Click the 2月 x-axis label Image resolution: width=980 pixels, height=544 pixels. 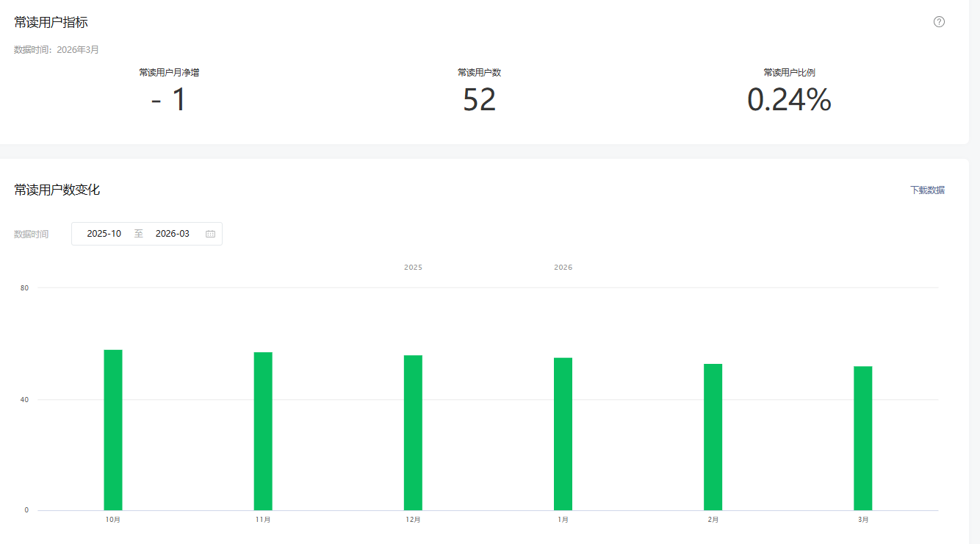pos(713,520)
